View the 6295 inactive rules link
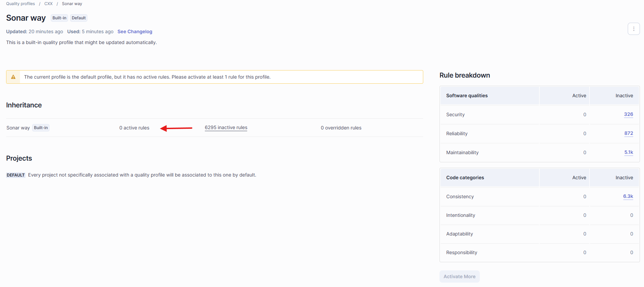The image size is (644, 287). click(226, 127)
